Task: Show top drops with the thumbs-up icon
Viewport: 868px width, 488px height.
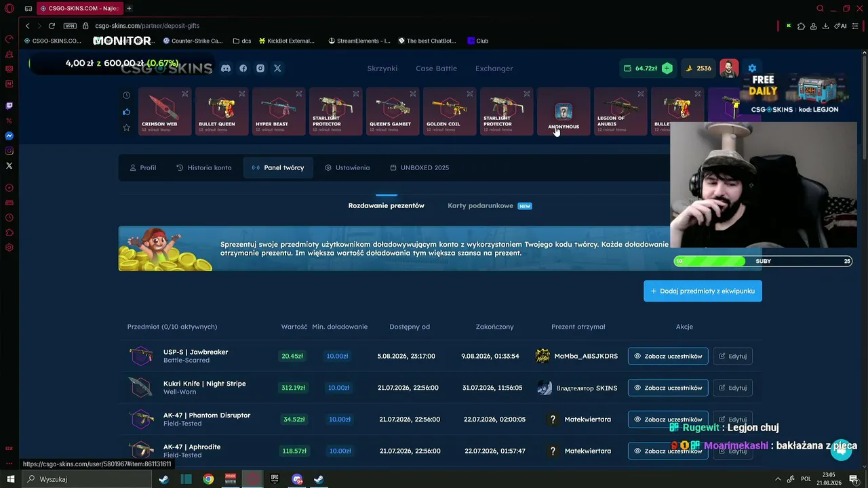Action: coord(126,112)
